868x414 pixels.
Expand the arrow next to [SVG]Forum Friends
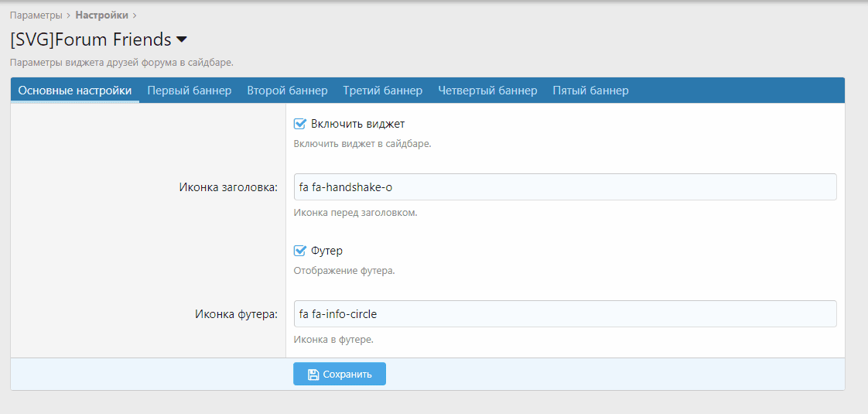(x=182, y=39)
